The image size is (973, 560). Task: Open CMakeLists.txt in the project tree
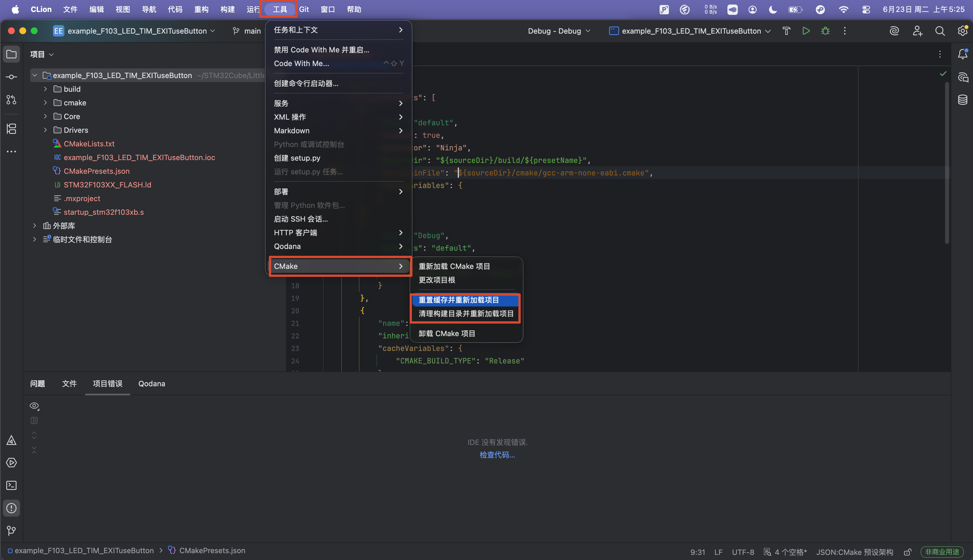(89, 144)
